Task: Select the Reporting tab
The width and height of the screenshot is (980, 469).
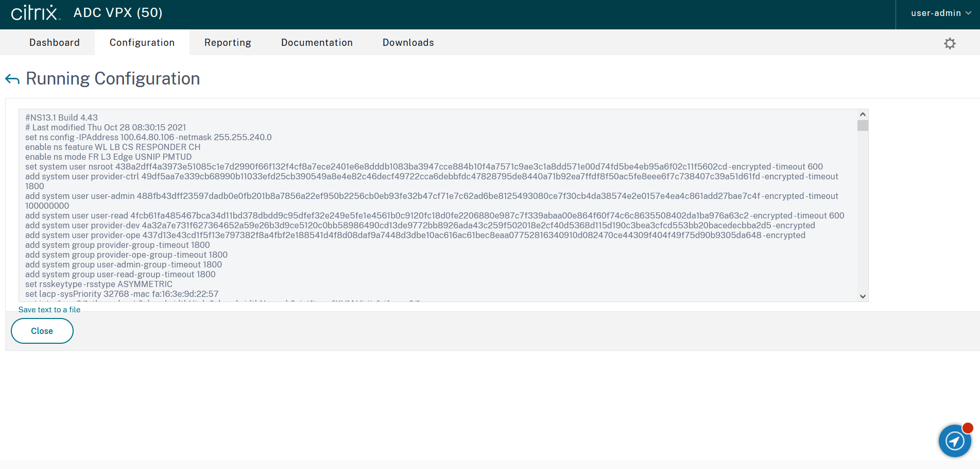Action: coord(228,42)
